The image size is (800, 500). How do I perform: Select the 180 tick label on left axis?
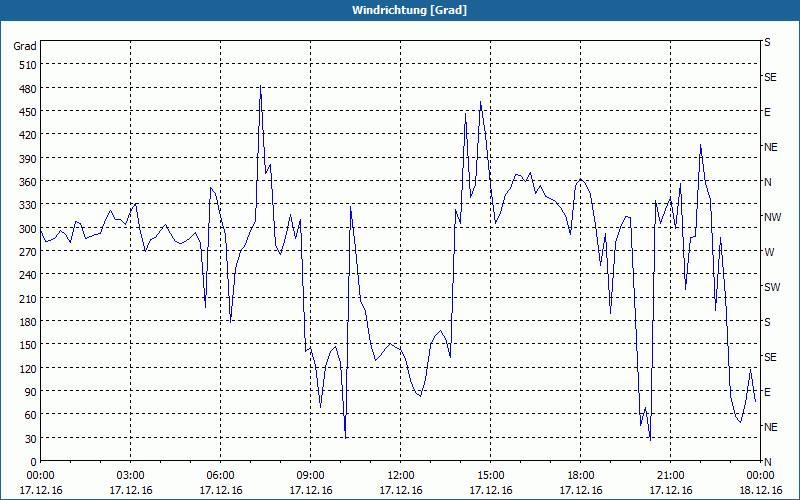(x=25, y=322)
